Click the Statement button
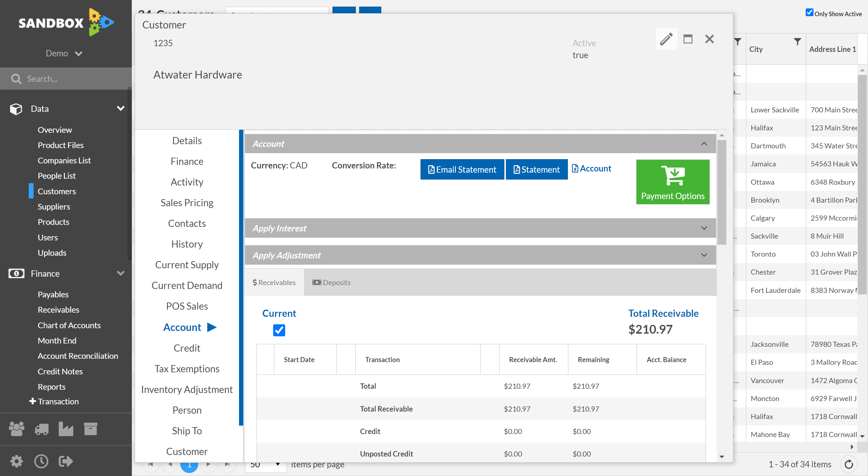This screenshot has width=868, height=476. point(536,170)
